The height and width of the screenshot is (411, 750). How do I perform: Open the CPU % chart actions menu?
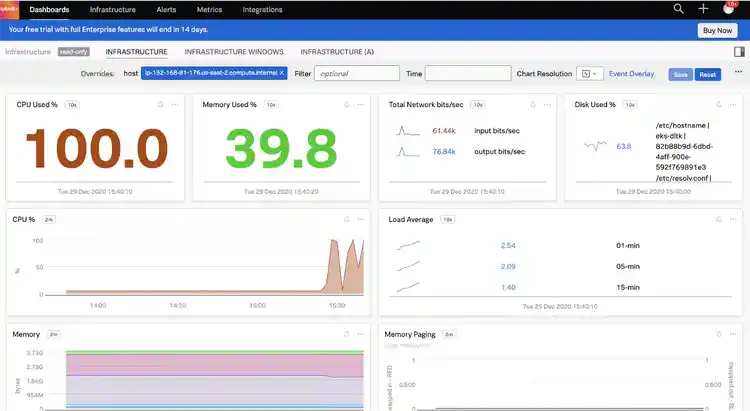click(361, 218)
